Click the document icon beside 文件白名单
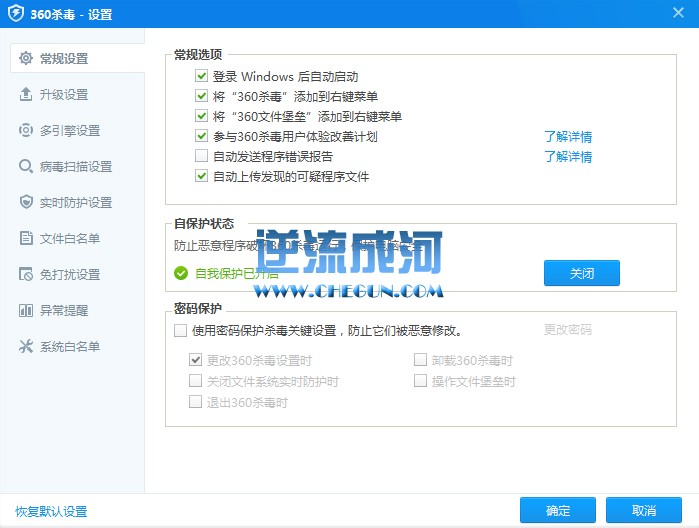This screenshot has height=528, width=699. tap(26, 238)
